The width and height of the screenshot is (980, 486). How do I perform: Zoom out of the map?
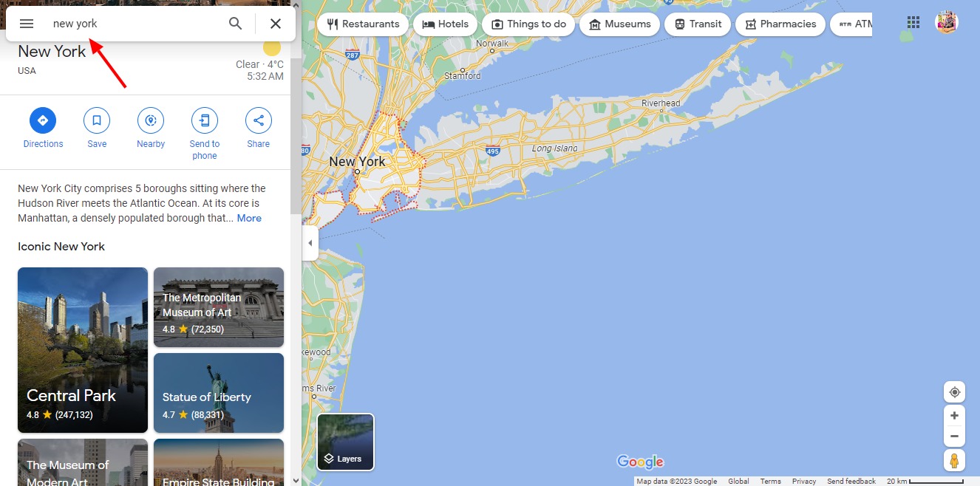pyautogui.click(x=954, y=436)
